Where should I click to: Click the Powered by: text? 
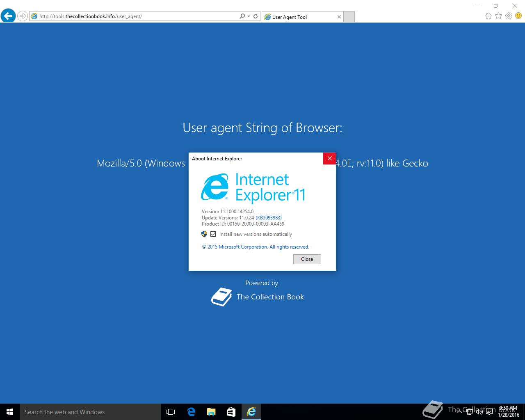(x=262, y=283)
